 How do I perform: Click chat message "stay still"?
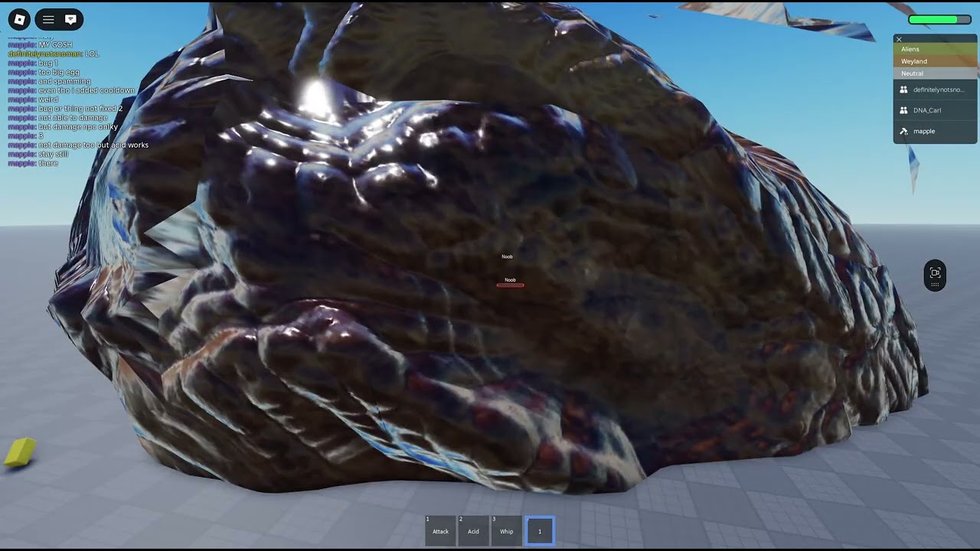tap(54, 154)
